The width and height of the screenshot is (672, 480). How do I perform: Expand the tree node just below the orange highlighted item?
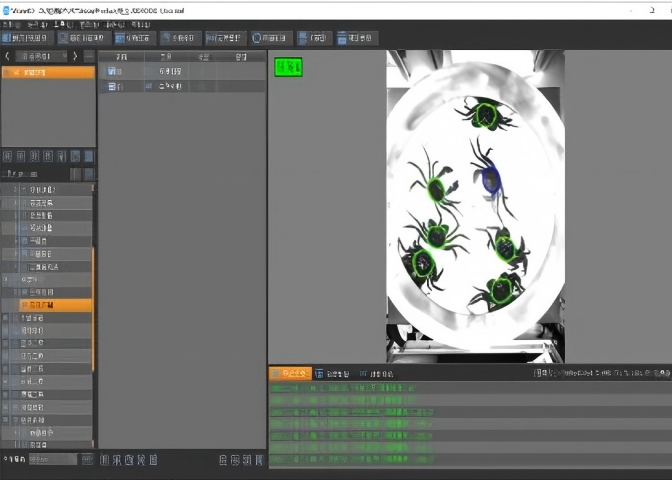6,318
